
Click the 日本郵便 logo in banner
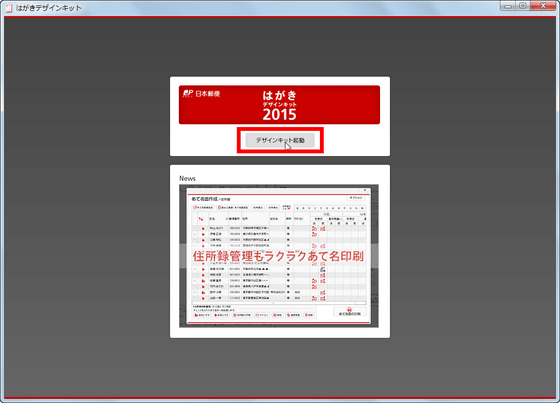pyautogui.click(x=201, y=94)
